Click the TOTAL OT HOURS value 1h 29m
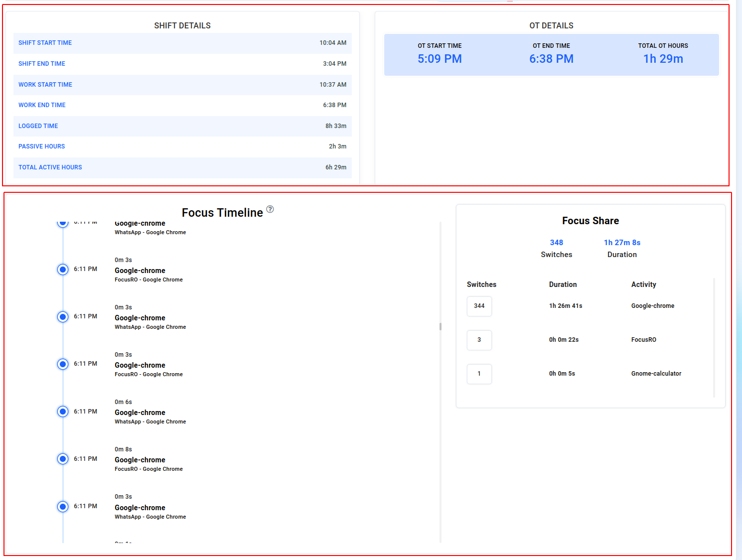Screen dimensions: 742x560 663,59
